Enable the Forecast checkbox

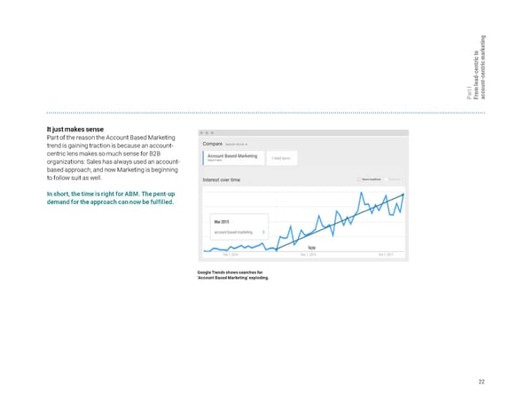tap(387, 179)
